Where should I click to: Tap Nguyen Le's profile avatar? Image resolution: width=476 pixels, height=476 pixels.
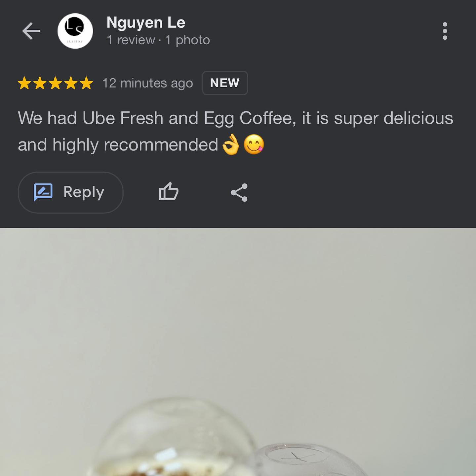point(75,31)
